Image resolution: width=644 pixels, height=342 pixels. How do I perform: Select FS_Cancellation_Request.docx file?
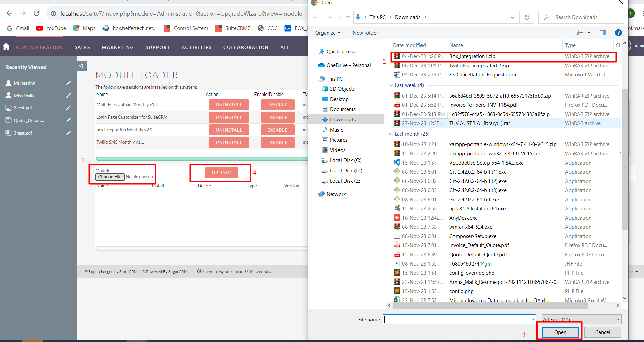[x=504, y=75]
